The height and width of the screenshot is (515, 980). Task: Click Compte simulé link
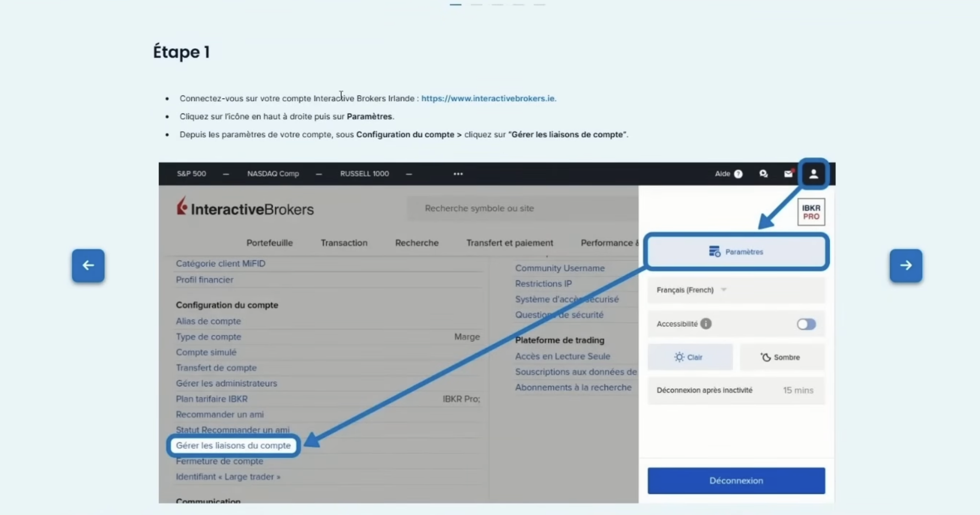(206, 352)
